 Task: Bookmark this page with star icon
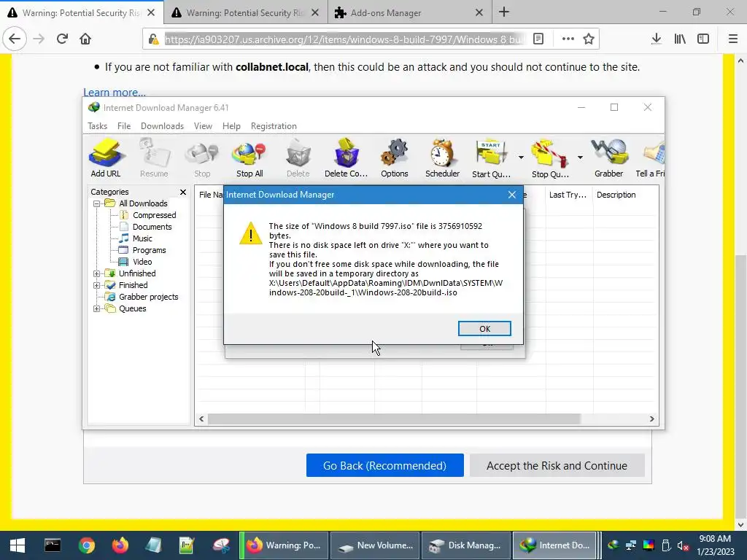pyautogui.click(x=589, y=39)
